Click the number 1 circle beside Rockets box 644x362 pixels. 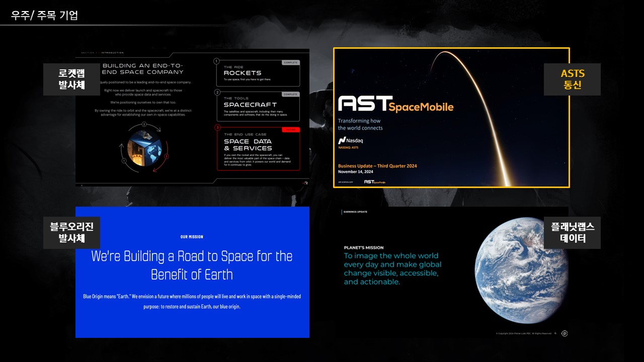click(x=217, y=61)
